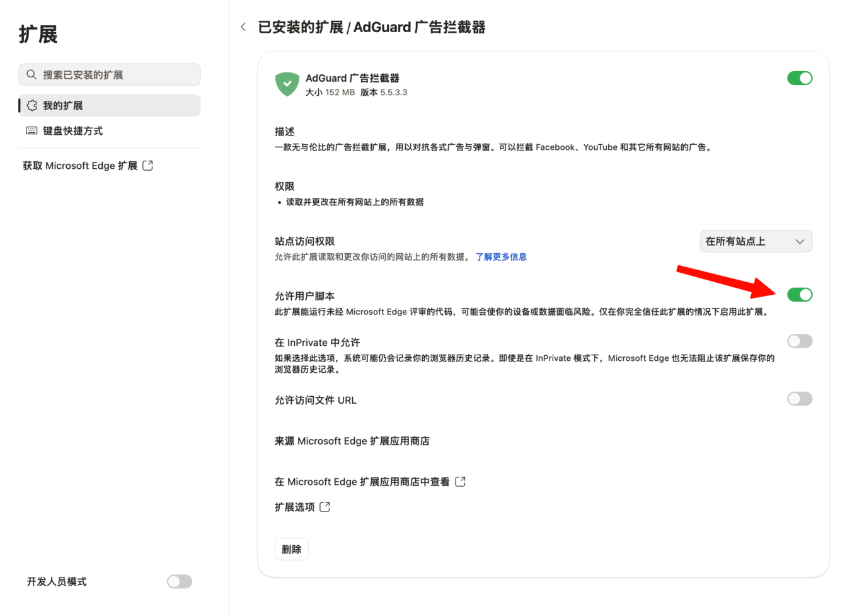The width and height of the screenshot is (857, 616).
Task: Click the back arrow beside 已安装的扩展
Action: 243,27
